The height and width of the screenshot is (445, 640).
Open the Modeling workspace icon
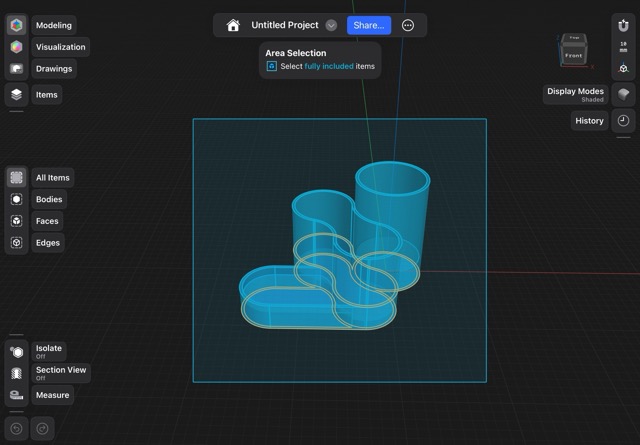click(16, 25)
